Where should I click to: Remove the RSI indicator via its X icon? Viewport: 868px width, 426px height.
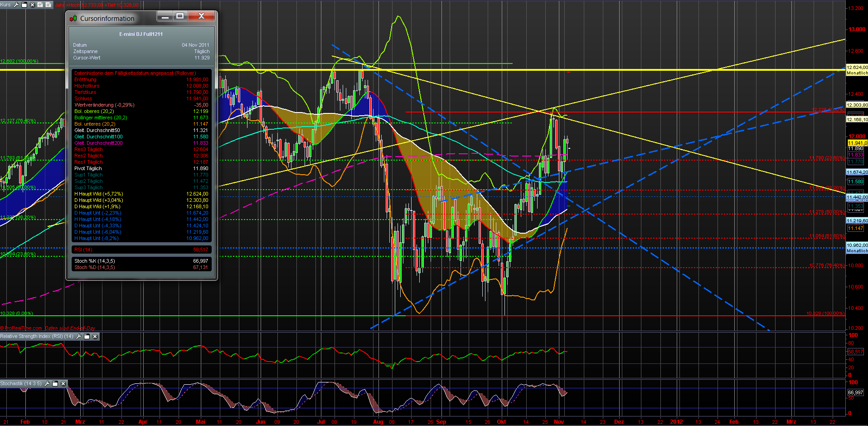click(x=95, y=337)
